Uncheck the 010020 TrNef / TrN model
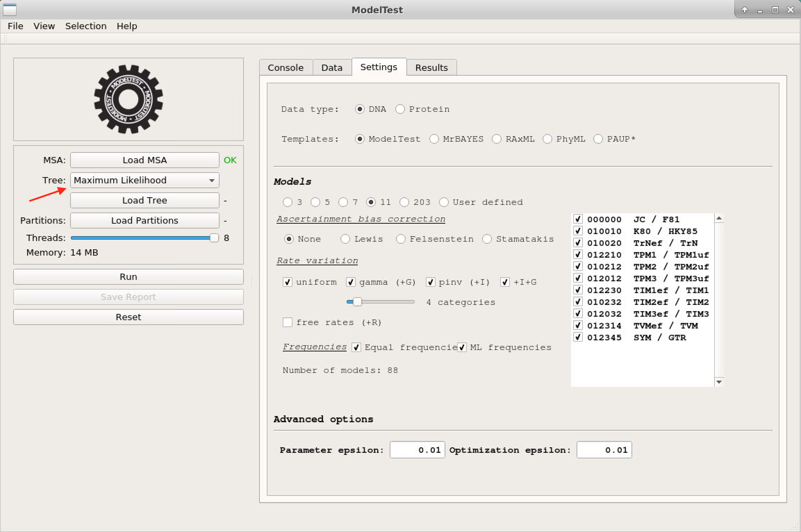801x532 pixels. [x=578, y=243]
